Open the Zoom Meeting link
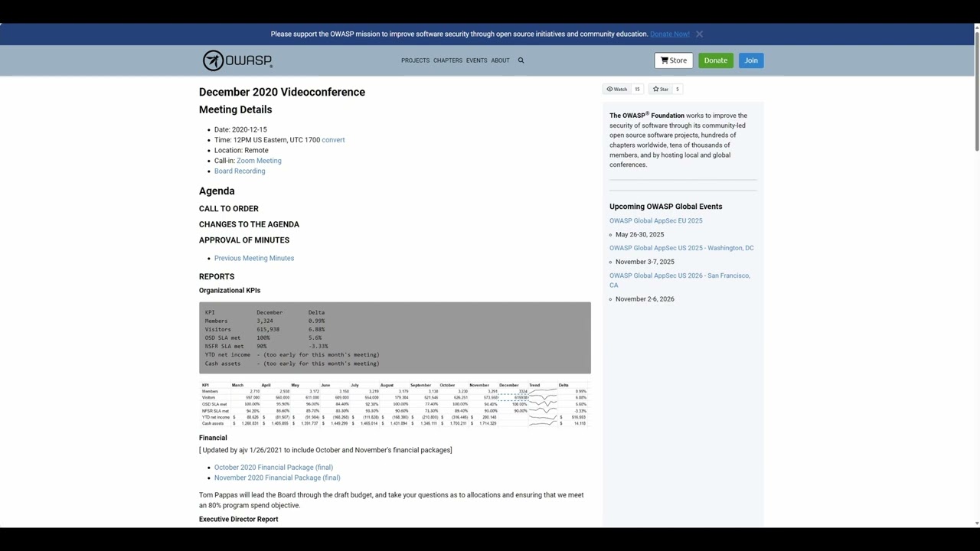This screenshot has height=551, width=980. pos(259,161)
